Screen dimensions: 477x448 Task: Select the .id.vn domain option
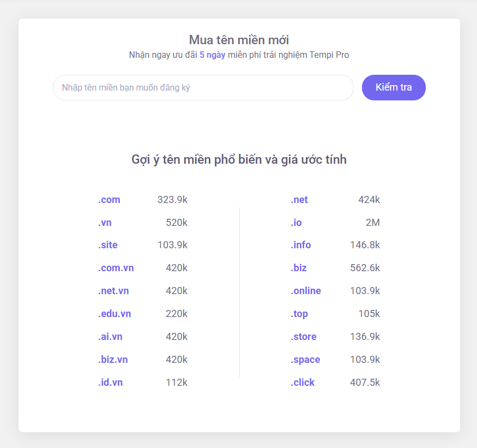coord(111,383)
